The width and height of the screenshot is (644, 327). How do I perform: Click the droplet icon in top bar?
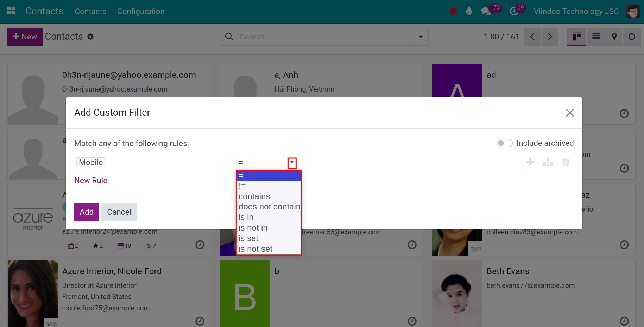pyautogui.click(x=469, y=11)
